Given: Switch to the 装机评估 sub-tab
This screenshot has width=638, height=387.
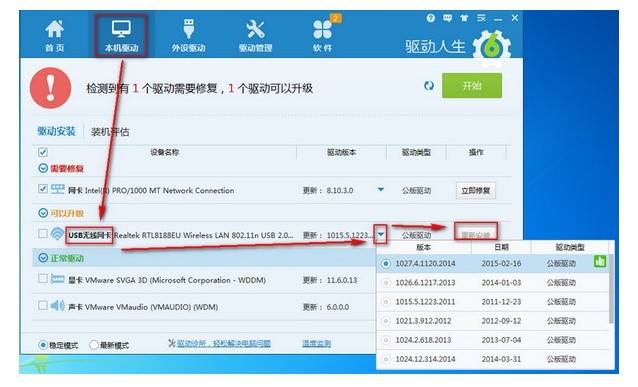Looking at the screenshot, I should pyautogui.click(x=110, y=131).
